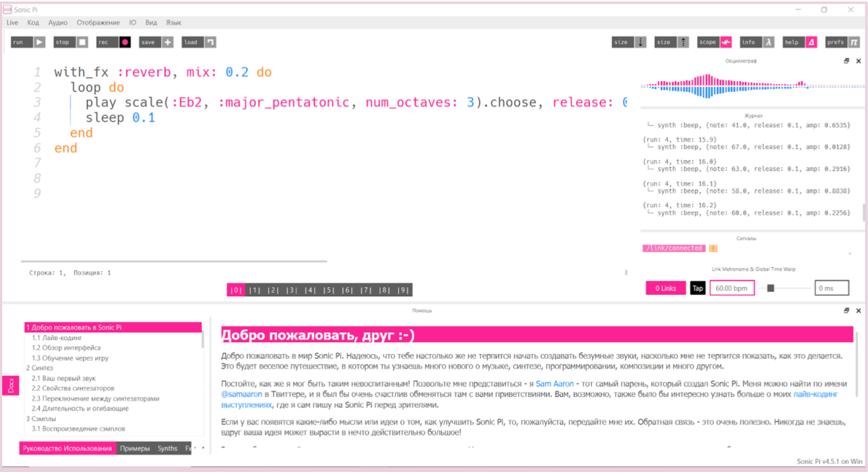
Task: Close the Осциллограф panel
Action: click(859, 61)
